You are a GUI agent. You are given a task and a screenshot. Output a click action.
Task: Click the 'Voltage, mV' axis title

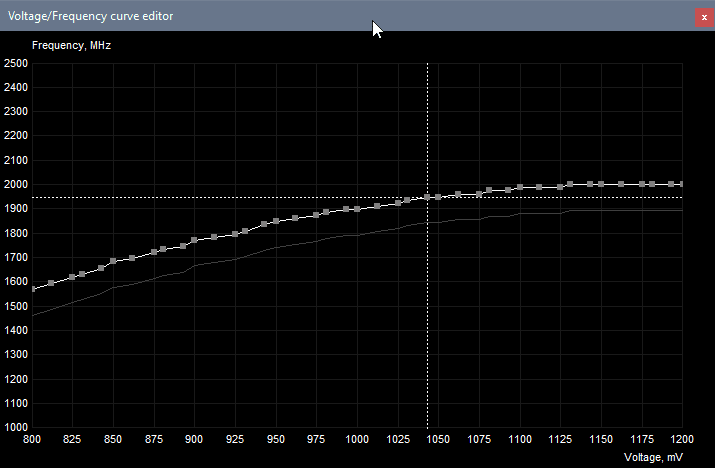coord(653,457)
